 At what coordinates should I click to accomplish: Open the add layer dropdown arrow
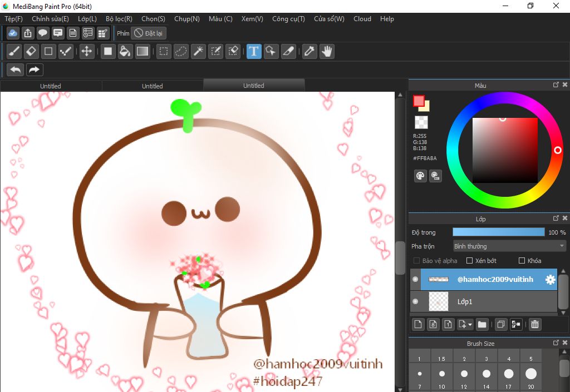pos(470,324)
